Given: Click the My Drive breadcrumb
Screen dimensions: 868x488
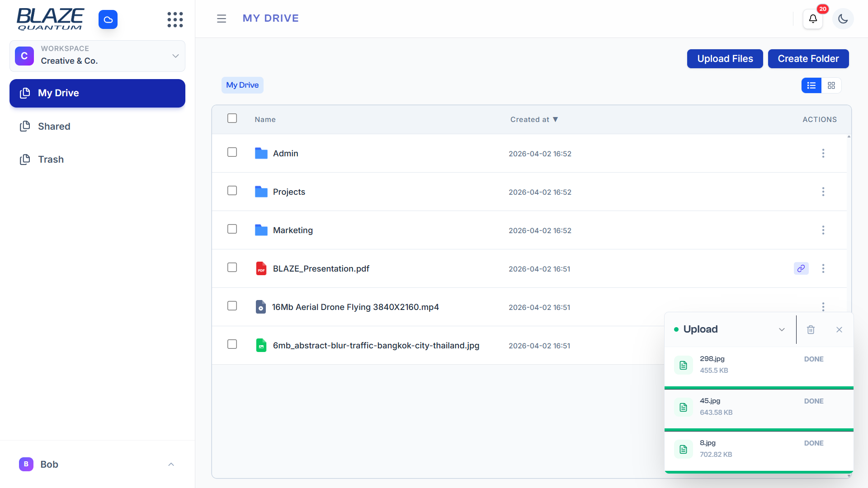Looking at the screenshot, I should [242, 85].
